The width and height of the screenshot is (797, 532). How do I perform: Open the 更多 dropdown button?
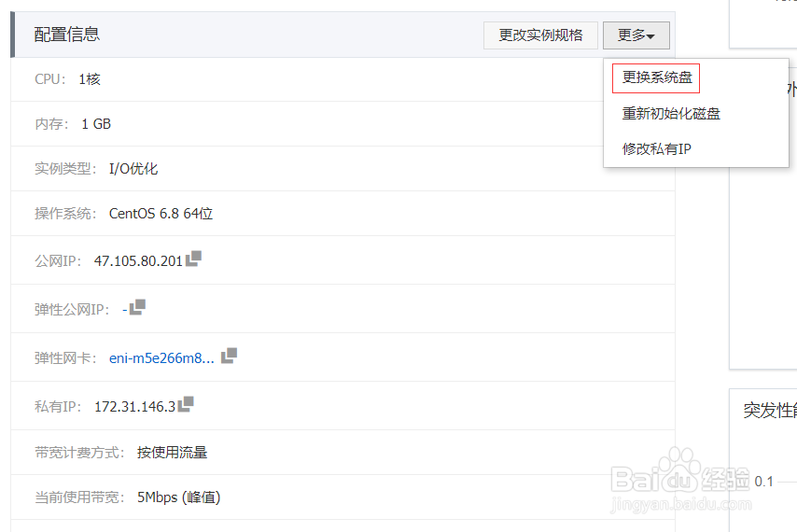(x=636, y=35)
